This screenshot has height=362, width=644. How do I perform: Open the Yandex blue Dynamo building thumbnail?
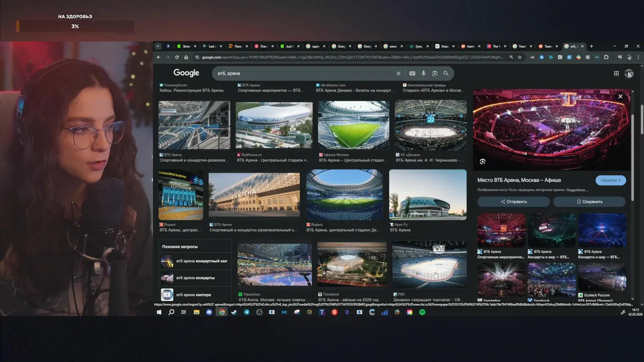coord(181,195)
